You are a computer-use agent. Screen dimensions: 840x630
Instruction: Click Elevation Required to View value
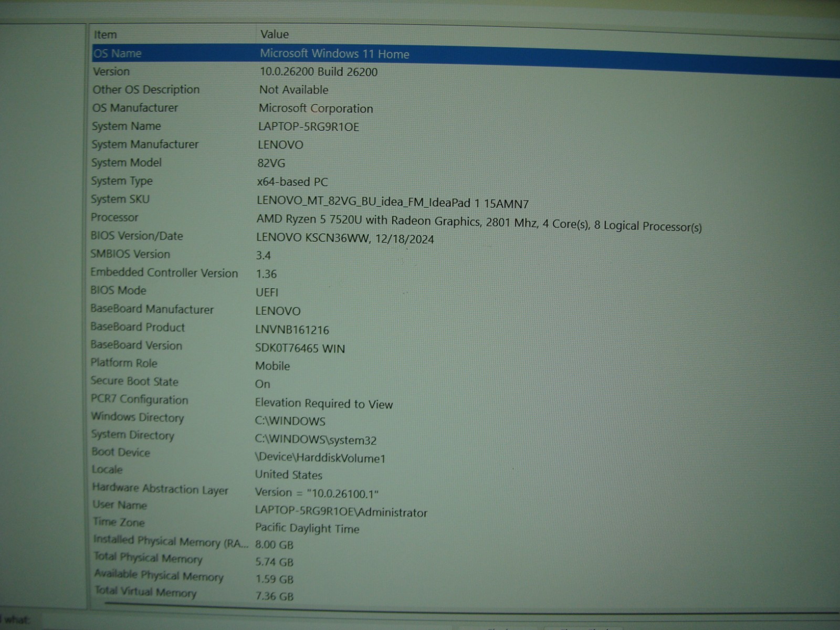pyautogui.click(x=324, y=404)
